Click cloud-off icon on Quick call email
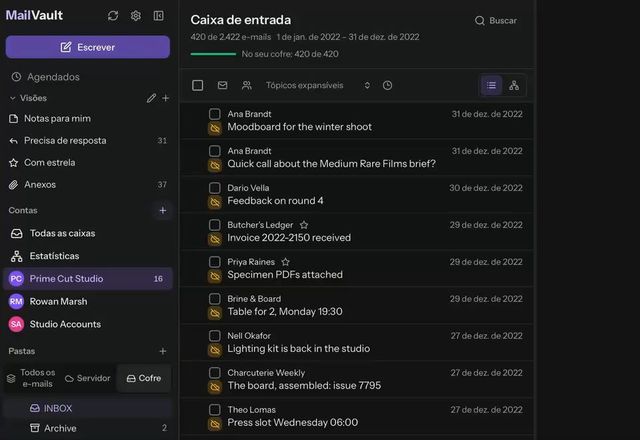This screenshot has width=640, height=440. [215, 165]
